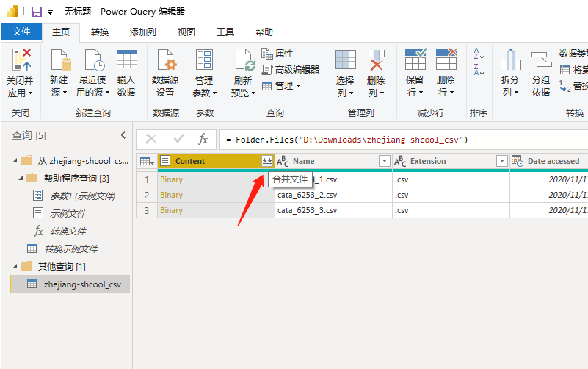
Task: Open the 文件 menu tab
Action: (21, 32)
